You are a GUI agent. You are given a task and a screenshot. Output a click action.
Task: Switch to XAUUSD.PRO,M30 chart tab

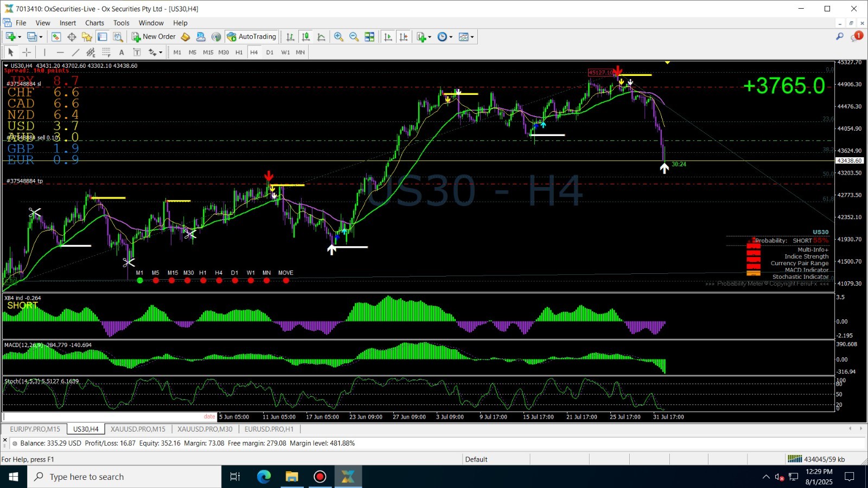205,429
